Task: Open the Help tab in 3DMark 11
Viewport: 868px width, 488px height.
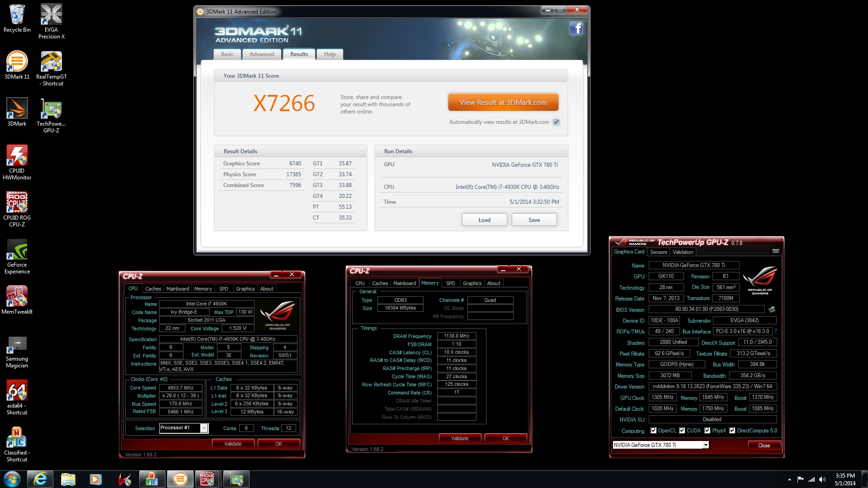Action: click(x=330, y=54)
